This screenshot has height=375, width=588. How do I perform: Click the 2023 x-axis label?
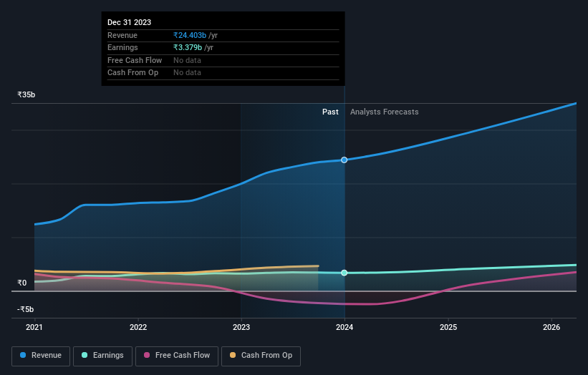[x=241, y=327]
